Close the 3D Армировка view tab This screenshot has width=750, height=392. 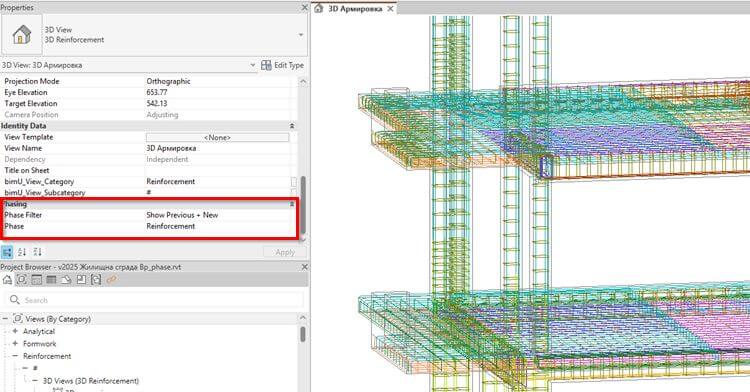[x=390, y=8]
